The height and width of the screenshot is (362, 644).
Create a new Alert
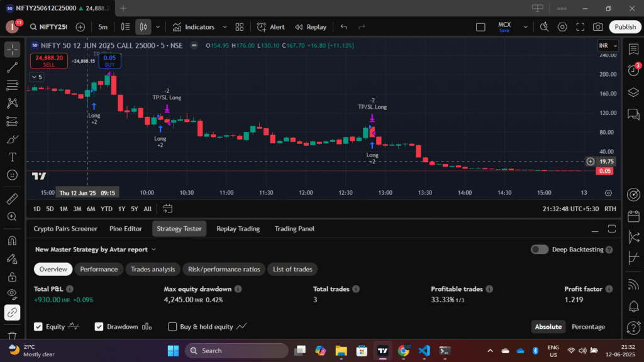[x=270, y=27]
